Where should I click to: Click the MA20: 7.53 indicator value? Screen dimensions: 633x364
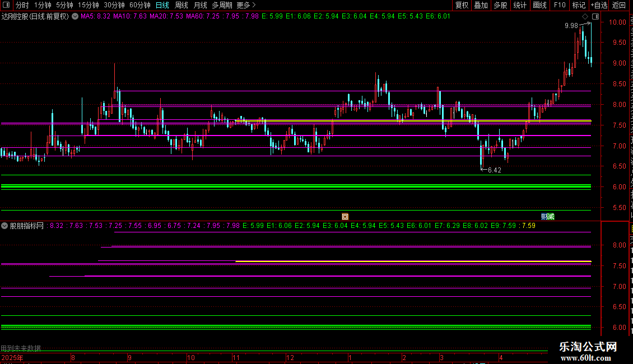(166, 17)
